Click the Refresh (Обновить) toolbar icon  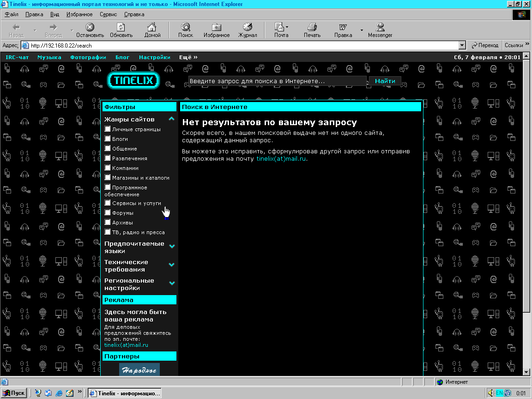coord(121,28)
